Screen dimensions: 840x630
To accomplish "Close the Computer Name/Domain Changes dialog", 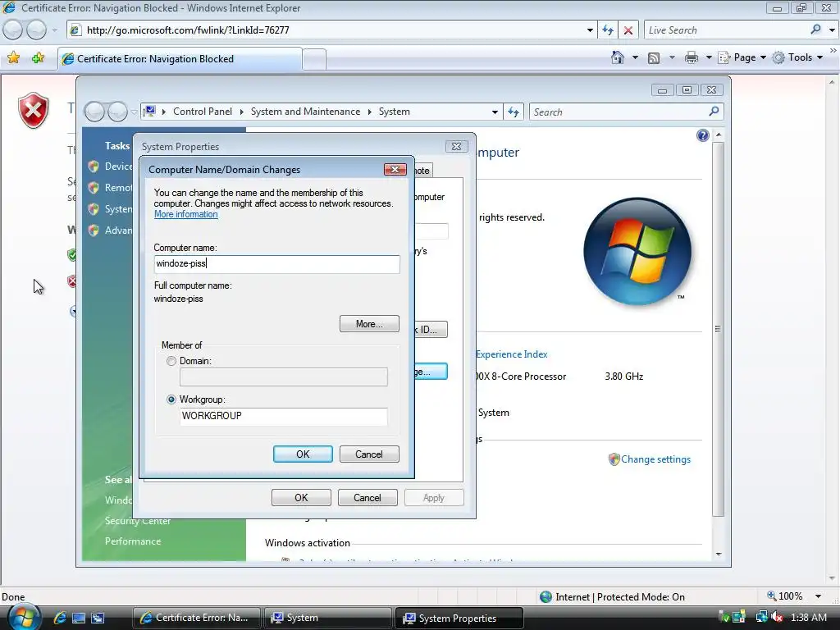I will click(395, 169).
